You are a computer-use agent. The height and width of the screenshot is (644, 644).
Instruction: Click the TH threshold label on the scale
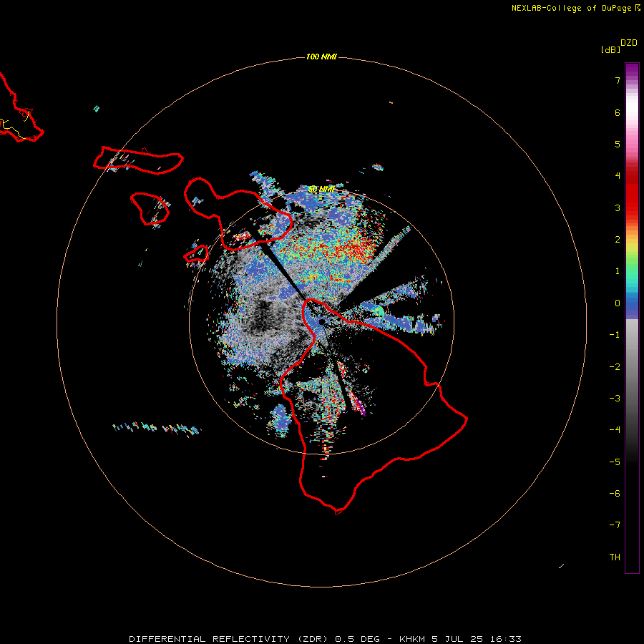coord(615,557)
